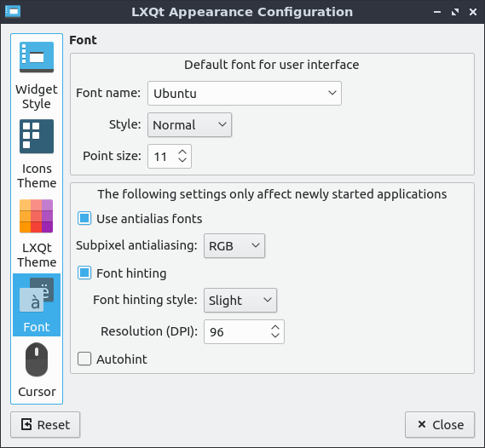
Task: Decrease Resolution DPI with down arrow
Action: pyautogui.click(x=275, y=336)
